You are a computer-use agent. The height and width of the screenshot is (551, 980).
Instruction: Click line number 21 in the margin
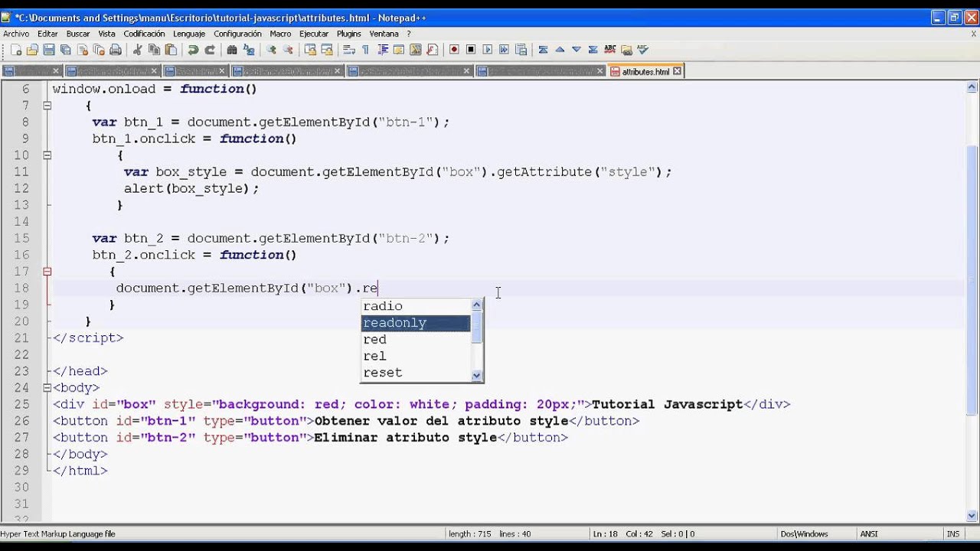pos(21,337)
